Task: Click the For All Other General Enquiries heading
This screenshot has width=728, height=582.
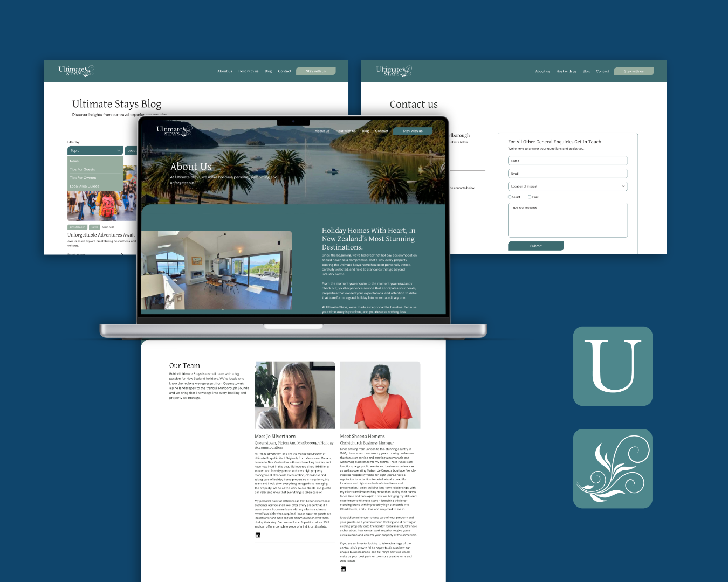Action: pyautogui.click(x=554, y=142)
